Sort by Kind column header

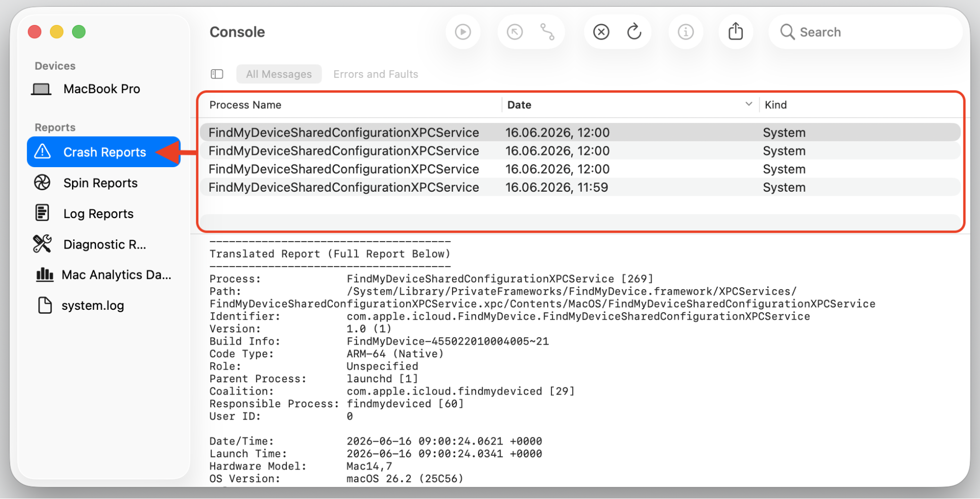click(x=776, y=105)
